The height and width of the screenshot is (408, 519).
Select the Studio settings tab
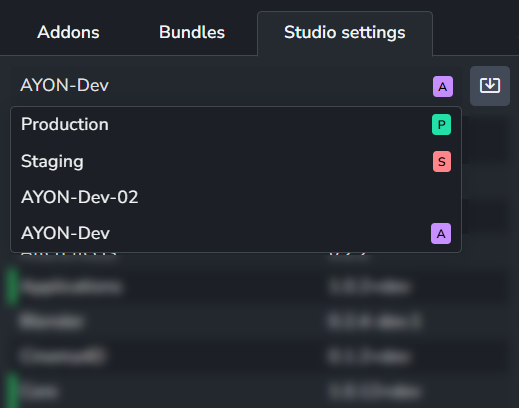click(345, 33)
